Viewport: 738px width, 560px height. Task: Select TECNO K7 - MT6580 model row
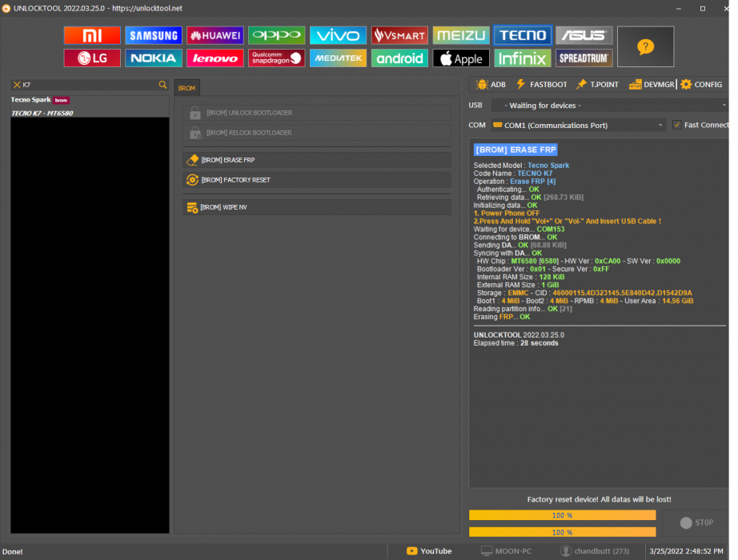(x=90, y=113)
